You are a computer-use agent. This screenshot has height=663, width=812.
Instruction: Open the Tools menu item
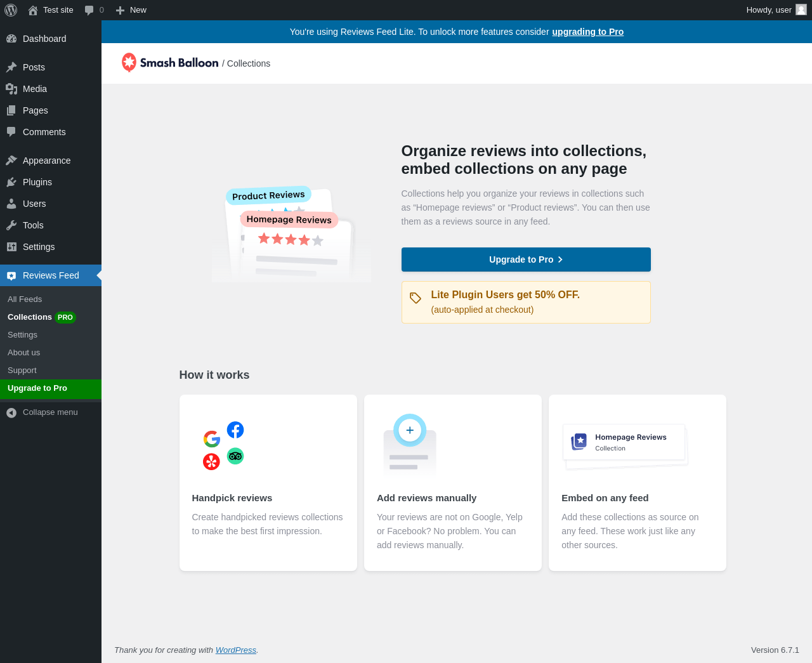click(51, 225)
